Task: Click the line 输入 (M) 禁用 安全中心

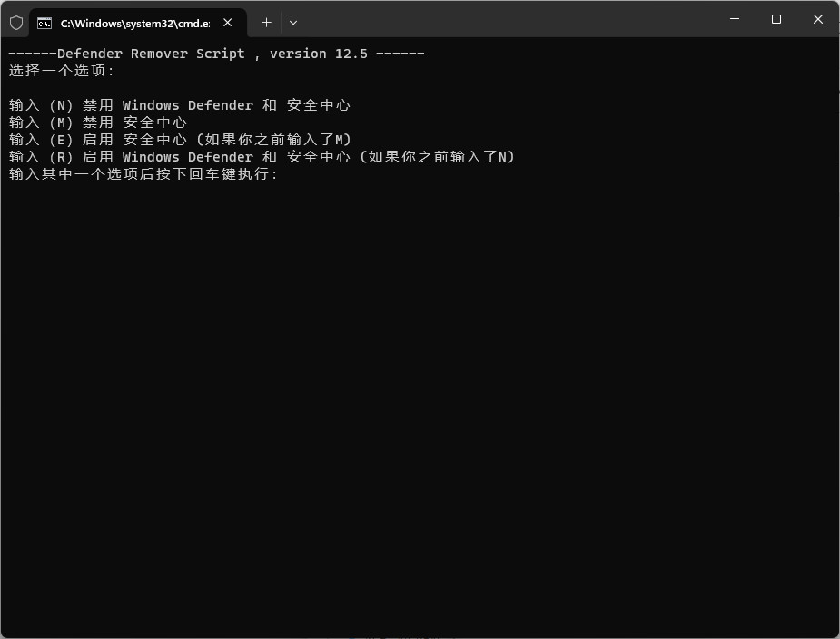Action: (98, 123)
